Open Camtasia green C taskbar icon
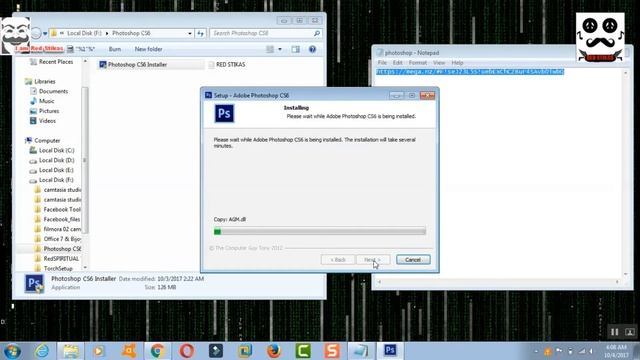The width and height of the screenshot is (640, 360). click(303, 351)
